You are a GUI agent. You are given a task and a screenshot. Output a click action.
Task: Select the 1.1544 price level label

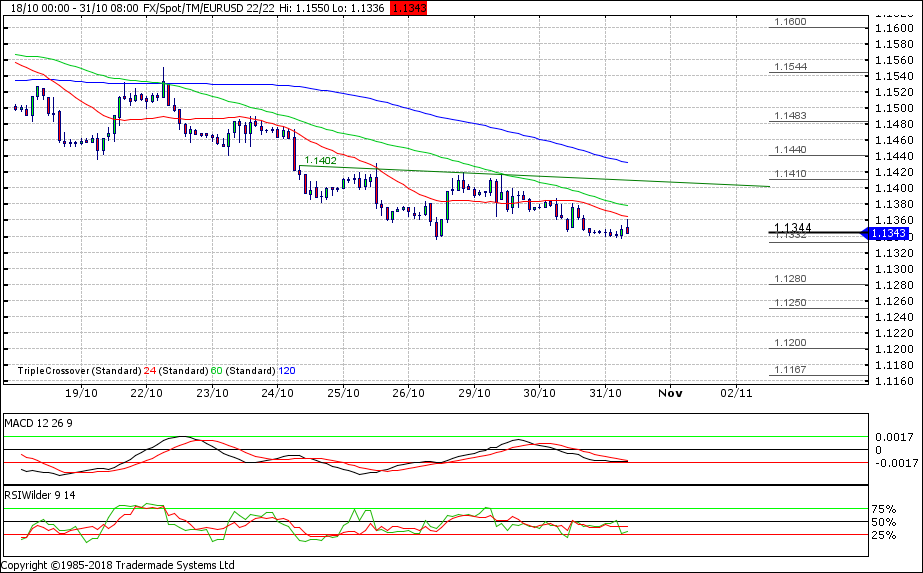tap(790, 67)
